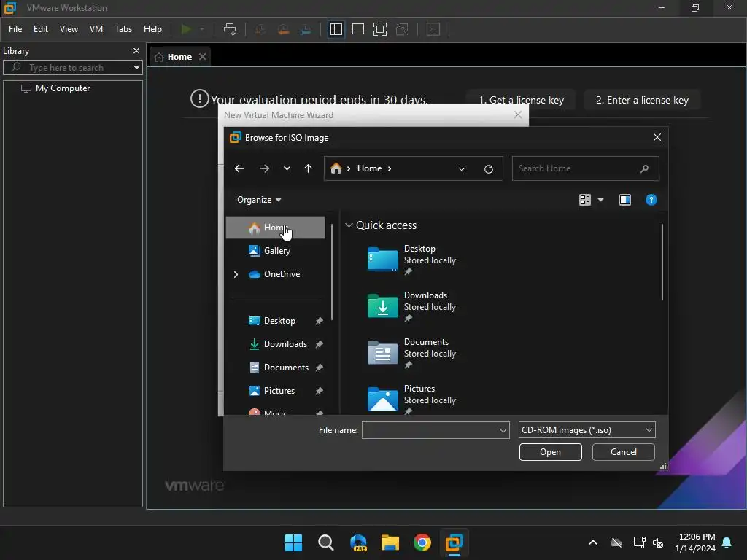Open the Edit menu
The height and width of the screenshot is (560, 747).
point(41,29)
